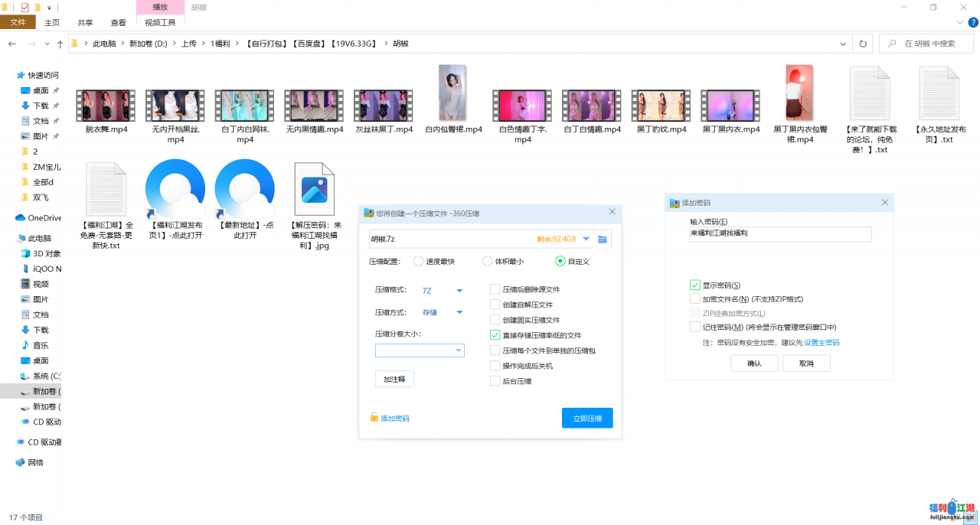This screenshot has width=980, height=525.
Task: Select OneDrive in the left sidebar
Action: 44,217
